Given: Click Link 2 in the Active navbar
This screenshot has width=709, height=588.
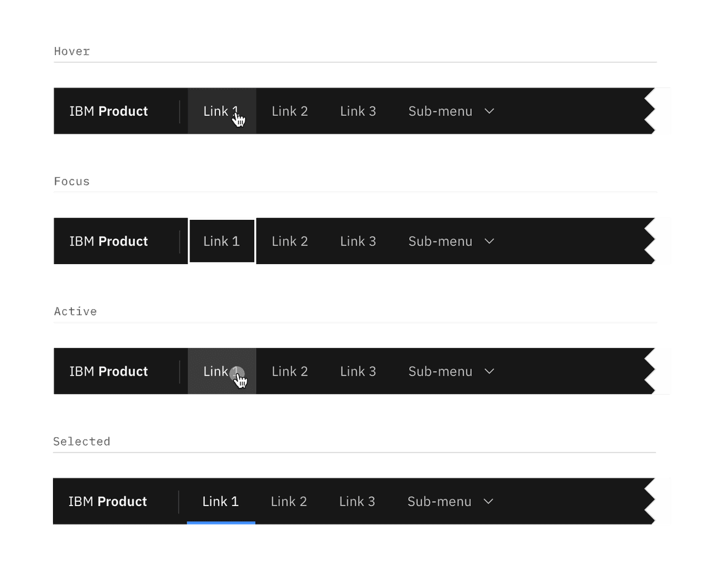Looking at the screenshot, I should click(290, 371).
